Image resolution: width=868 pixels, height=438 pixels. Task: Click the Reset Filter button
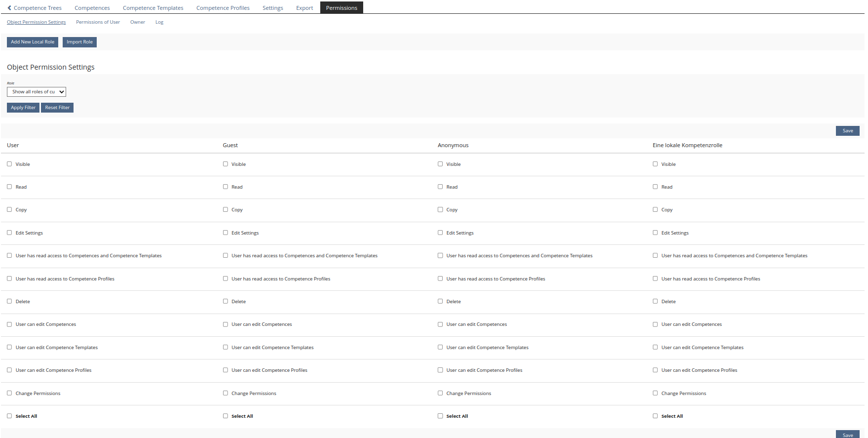[x=57, y=108]
